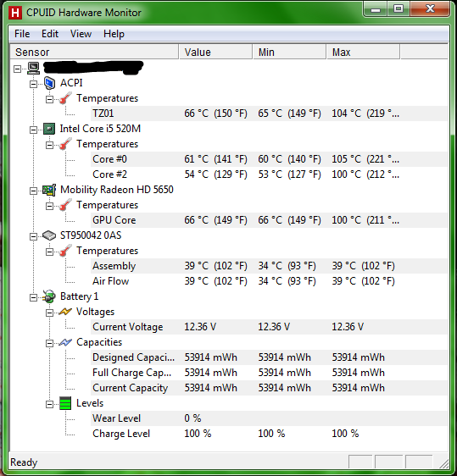Click the ST950042 0AS hard drive icon

[49, 235]
